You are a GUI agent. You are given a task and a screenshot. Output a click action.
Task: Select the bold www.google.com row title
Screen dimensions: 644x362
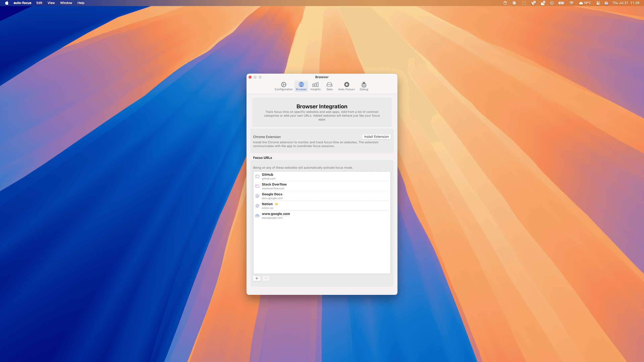276,214
